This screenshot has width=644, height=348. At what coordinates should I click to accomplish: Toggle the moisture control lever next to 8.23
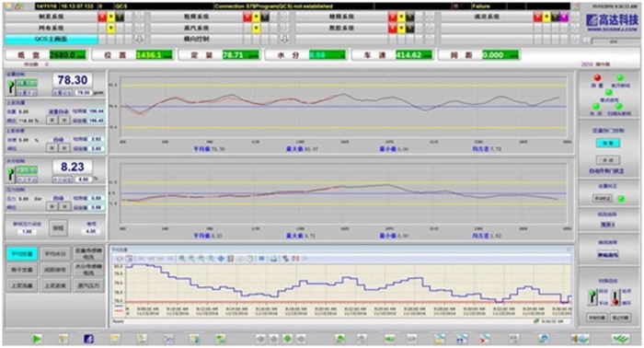(11, 174)
